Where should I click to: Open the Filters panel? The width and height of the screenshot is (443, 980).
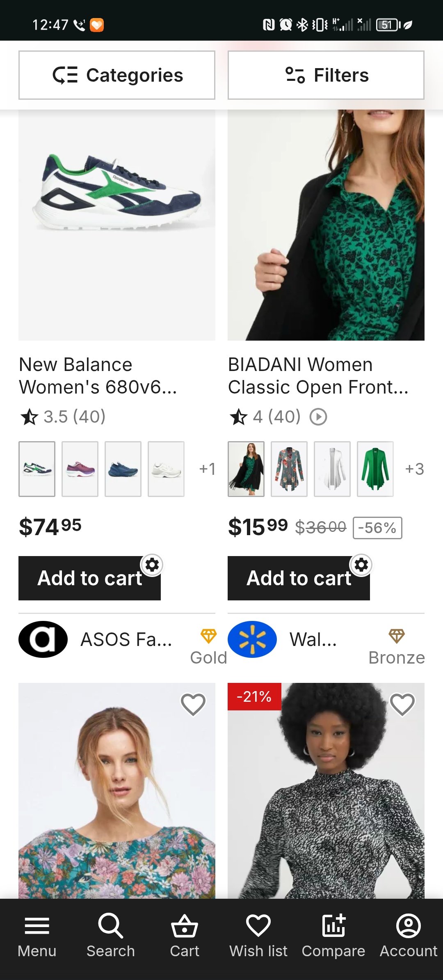[326, 75]
